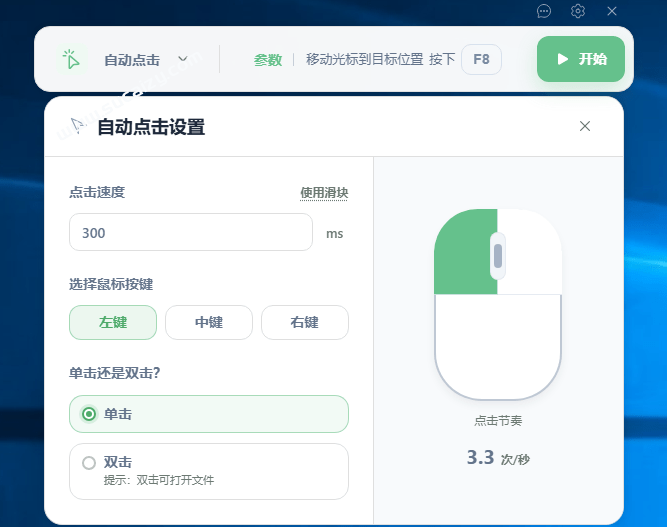The image size is (667, 527).
Task: Click the ms unit label
Action: [x=334, y=234]
